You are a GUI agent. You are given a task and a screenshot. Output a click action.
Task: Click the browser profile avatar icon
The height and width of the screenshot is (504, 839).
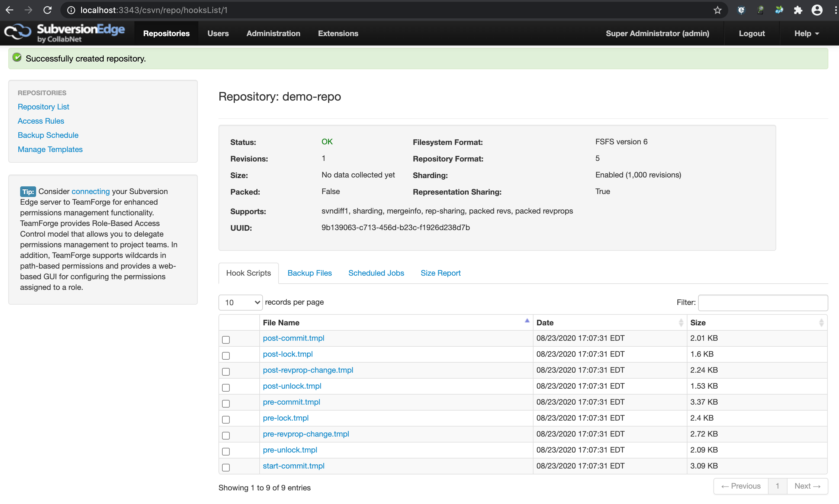(x=817, y=10)
